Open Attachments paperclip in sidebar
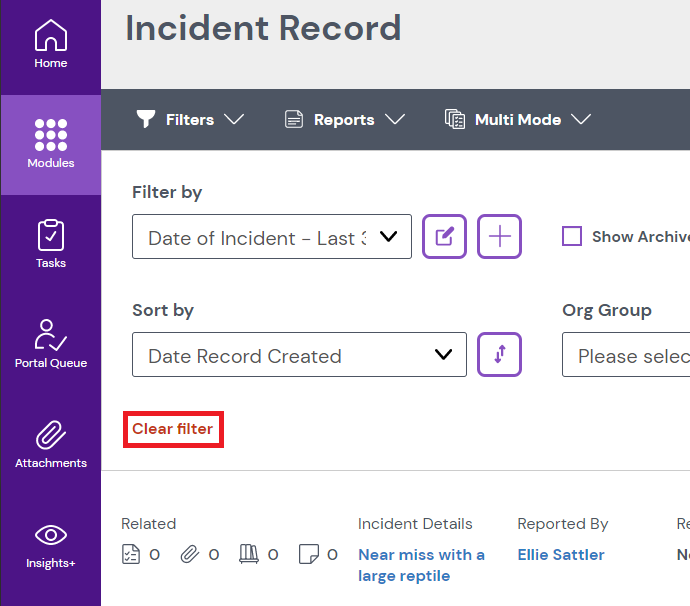The image size is (690, 606). (51, 444)
